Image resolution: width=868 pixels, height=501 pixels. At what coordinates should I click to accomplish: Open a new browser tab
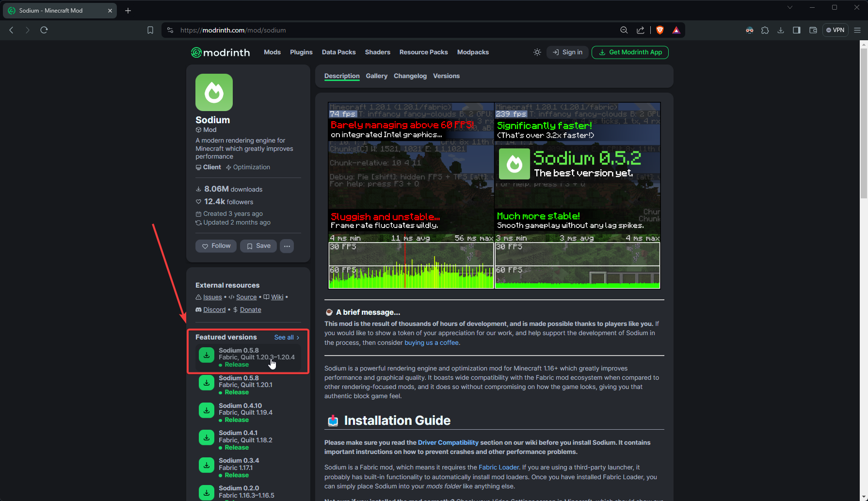point(128,11)
